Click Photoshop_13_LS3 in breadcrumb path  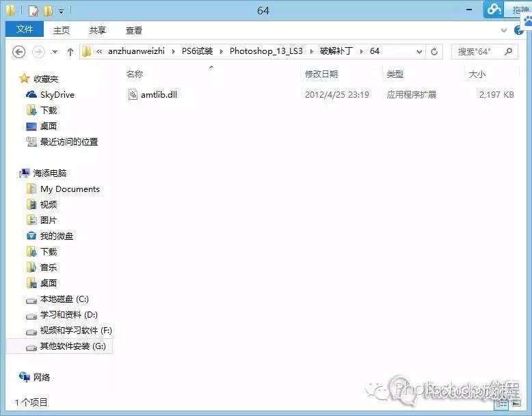[x=270, y=51]
